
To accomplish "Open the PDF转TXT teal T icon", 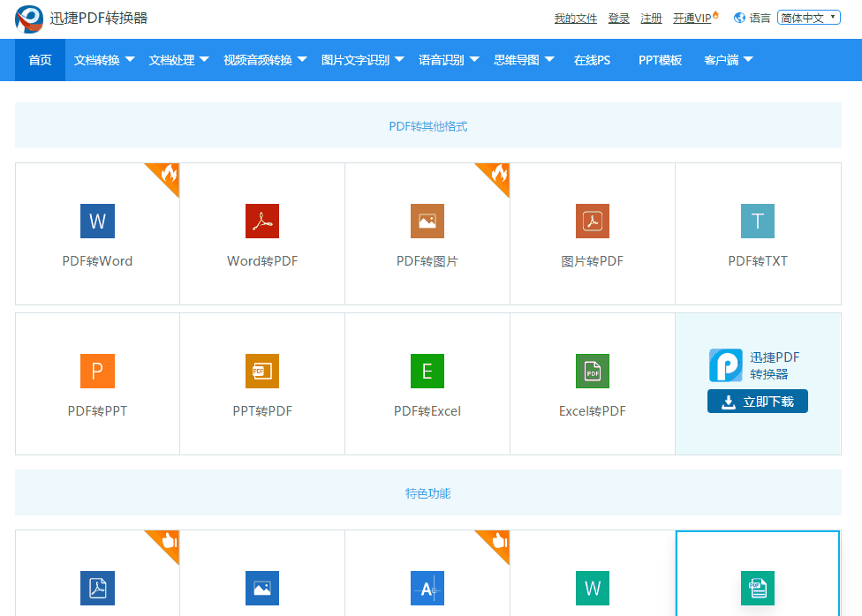I will [758, 221].
